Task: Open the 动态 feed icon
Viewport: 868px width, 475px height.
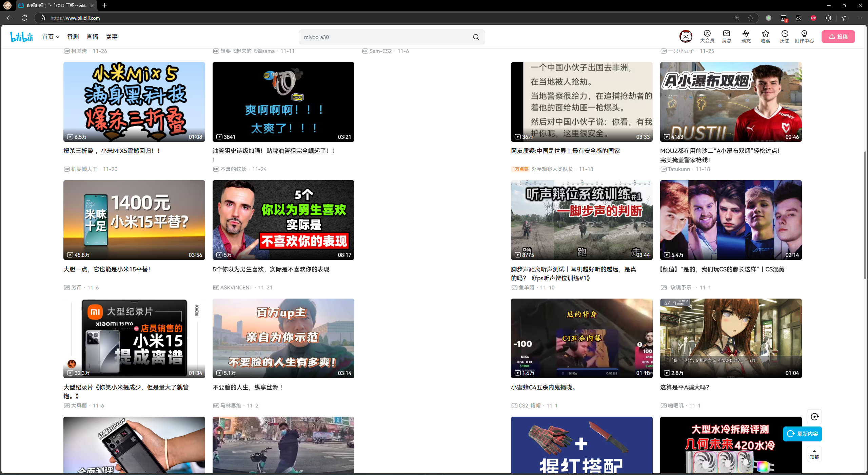Action: [x=746, y=37]
